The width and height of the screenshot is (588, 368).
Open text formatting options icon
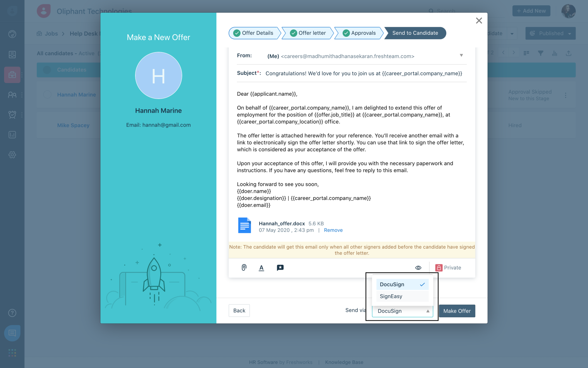(x=261, y=268)
